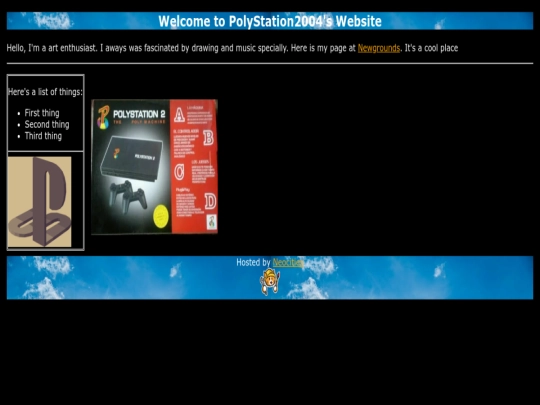Click the small logo at red panel's bottom corner
Viewport: 540px width, 405px height.
[211, 222]
